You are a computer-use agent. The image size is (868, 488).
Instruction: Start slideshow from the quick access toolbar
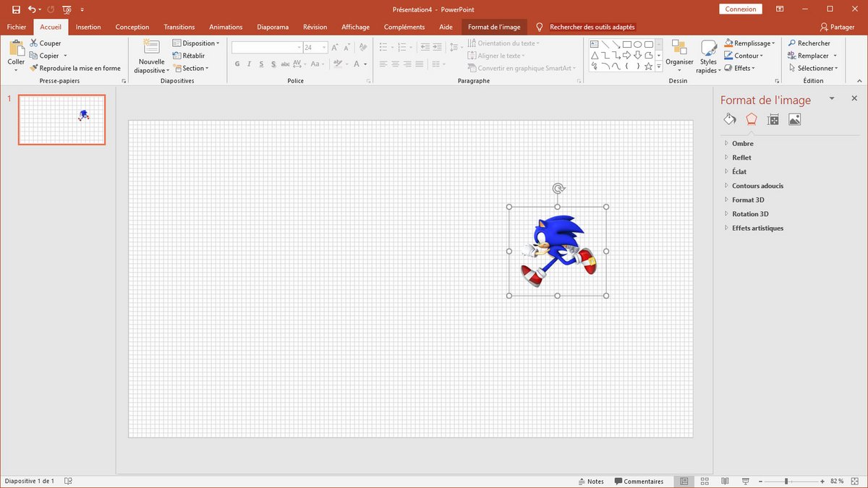tap(67, 9)
